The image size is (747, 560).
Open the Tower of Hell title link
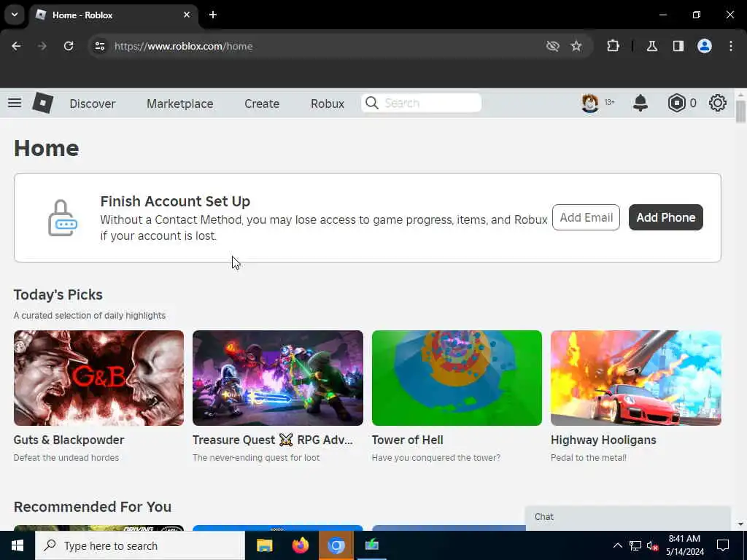pos(407,440)
